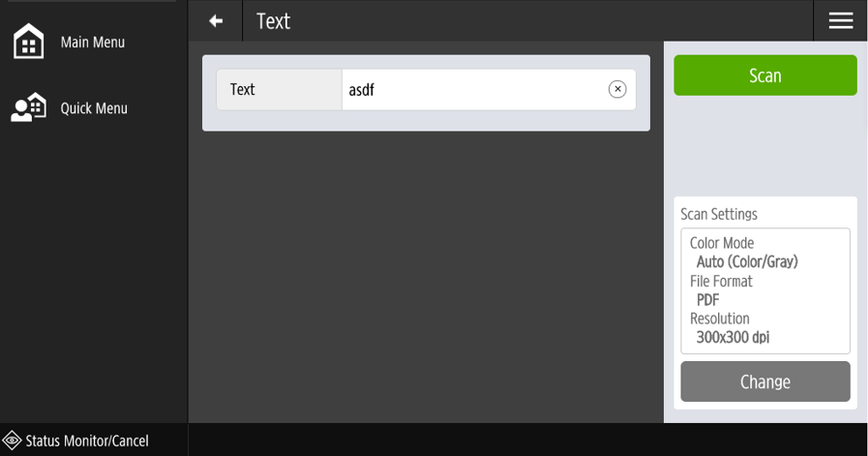The width and height of the screenshot is (868, 456).
Task: Click the Quick Menu people icon
Action: pyautogui.click(x=28, y=107)
